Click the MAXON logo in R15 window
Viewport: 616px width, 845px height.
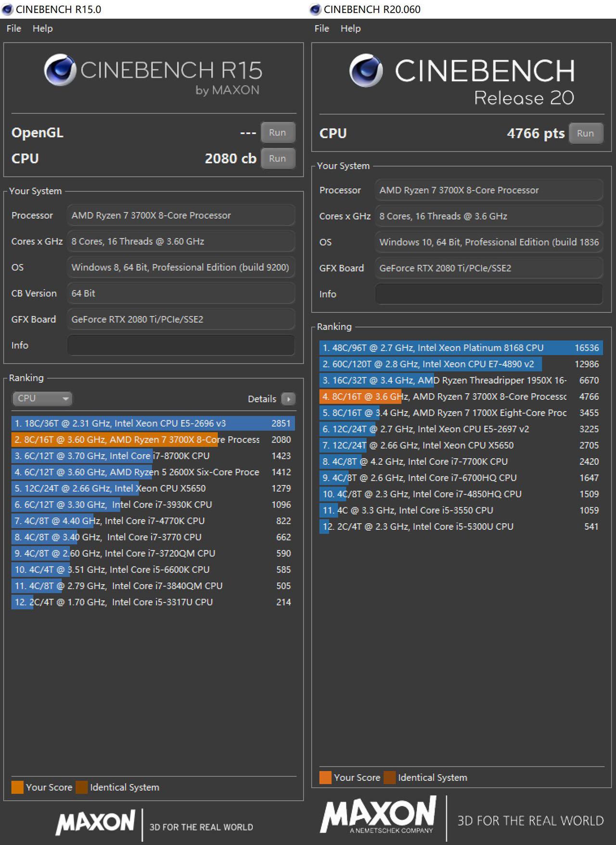click(95, 822)
